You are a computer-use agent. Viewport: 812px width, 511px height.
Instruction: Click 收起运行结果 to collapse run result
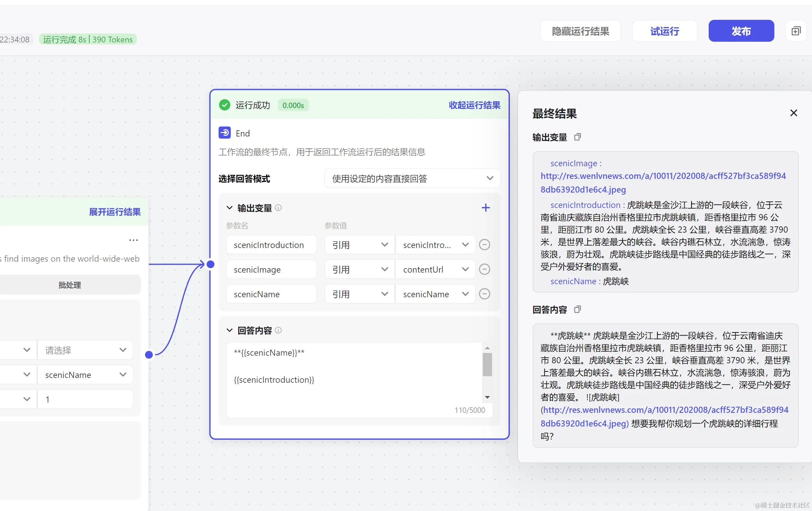click(474, 105)
